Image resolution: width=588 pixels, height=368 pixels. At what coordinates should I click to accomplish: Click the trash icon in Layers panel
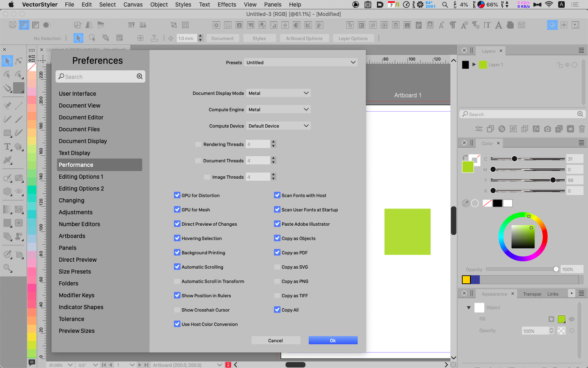pos(582,129)
